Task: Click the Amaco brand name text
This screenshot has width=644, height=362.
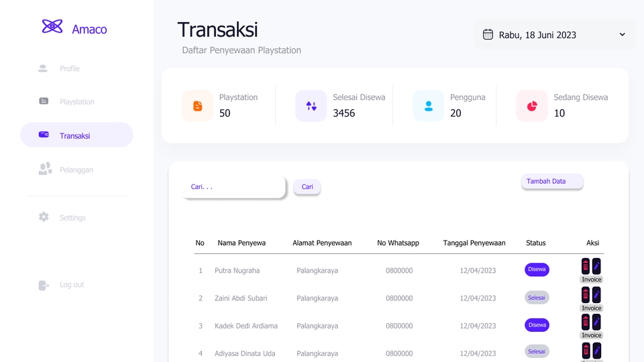Action: (89, 29)
